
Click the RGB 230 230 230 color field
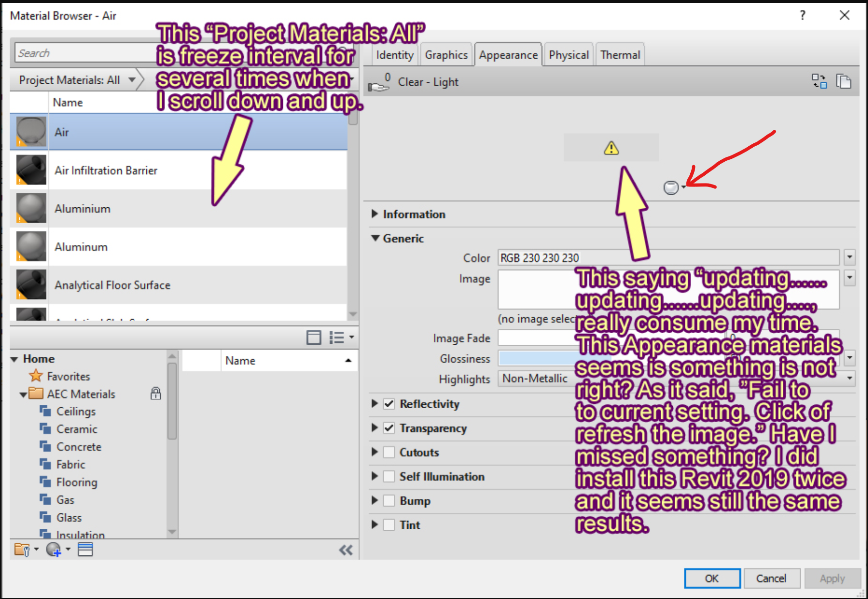(x=668, y=258)
